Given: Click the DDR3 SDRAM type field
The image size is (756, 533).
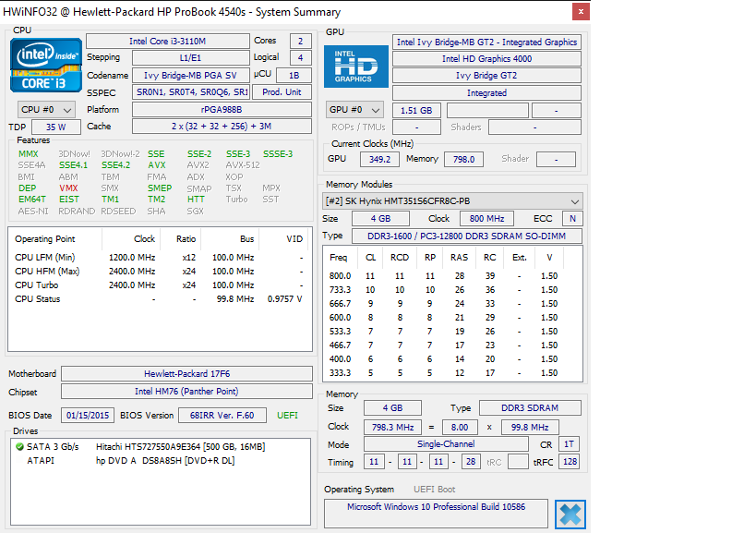Looking at the screenshot, I should [530, 408].
